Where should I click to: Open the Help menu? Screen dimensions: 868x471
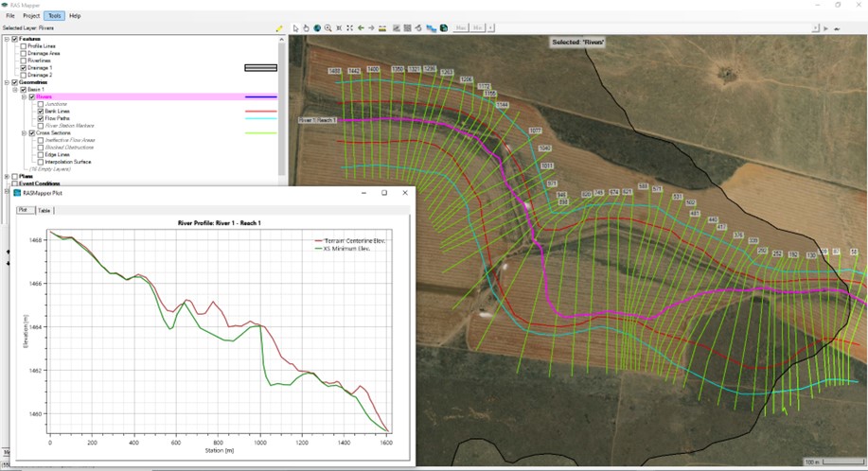[x=75, y=16]
